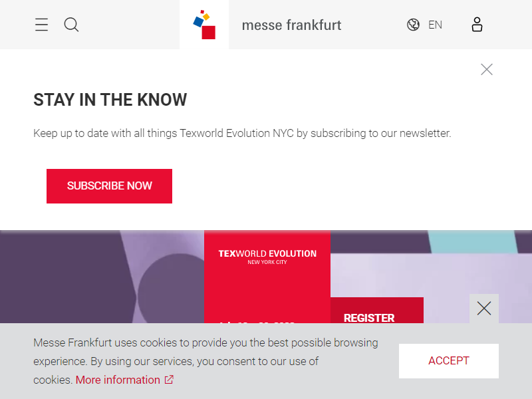532x399 pixels.
Task: Click the light blue shape in banner
Action: tap(473, 241)
